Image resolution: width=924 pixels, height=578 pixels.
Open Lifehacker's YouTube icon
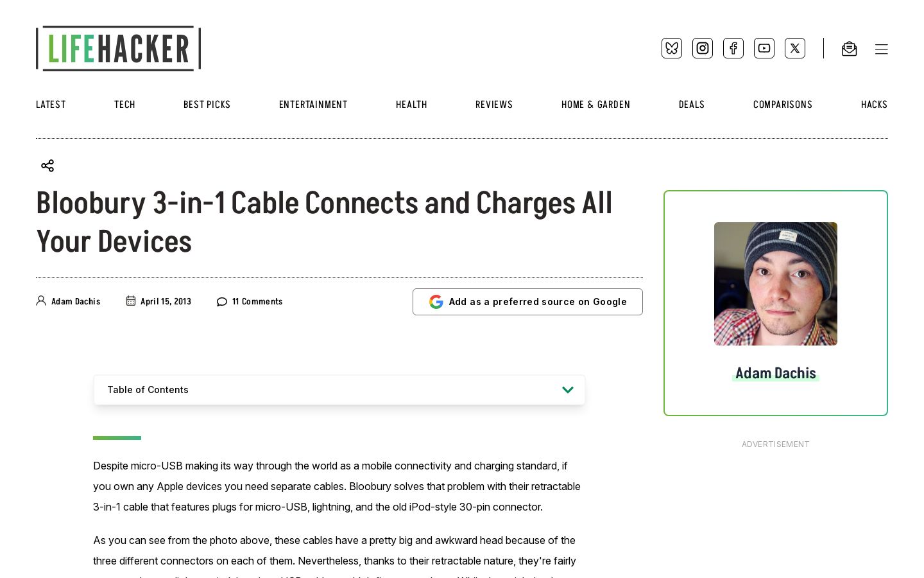tap(764, 48)
